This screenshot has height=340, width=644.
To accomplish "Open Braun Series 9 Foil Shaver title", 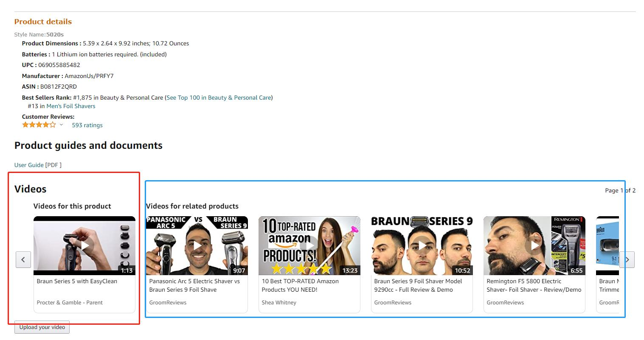I will (418, 285).
